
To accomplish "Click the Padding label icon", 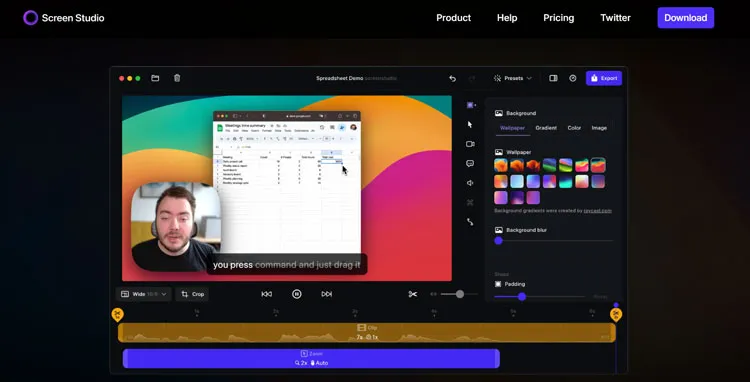I will point(498,284).
